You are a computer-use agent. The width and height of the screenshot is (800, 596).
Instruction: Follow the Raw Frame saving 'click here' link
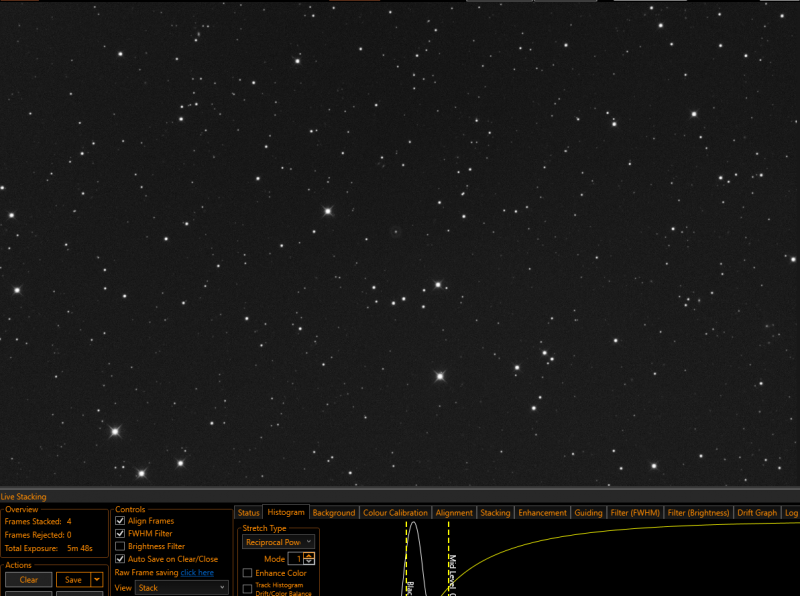197,573
